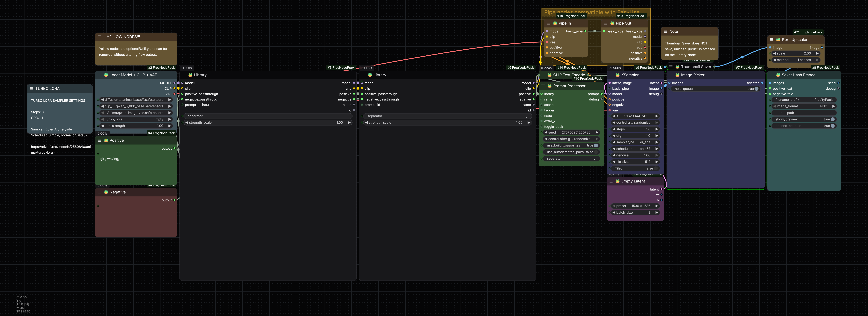The height and width of the screenshot is (316, 868).
Task: Click the frog icon on the KSampler node
Action: pos(617,75)
